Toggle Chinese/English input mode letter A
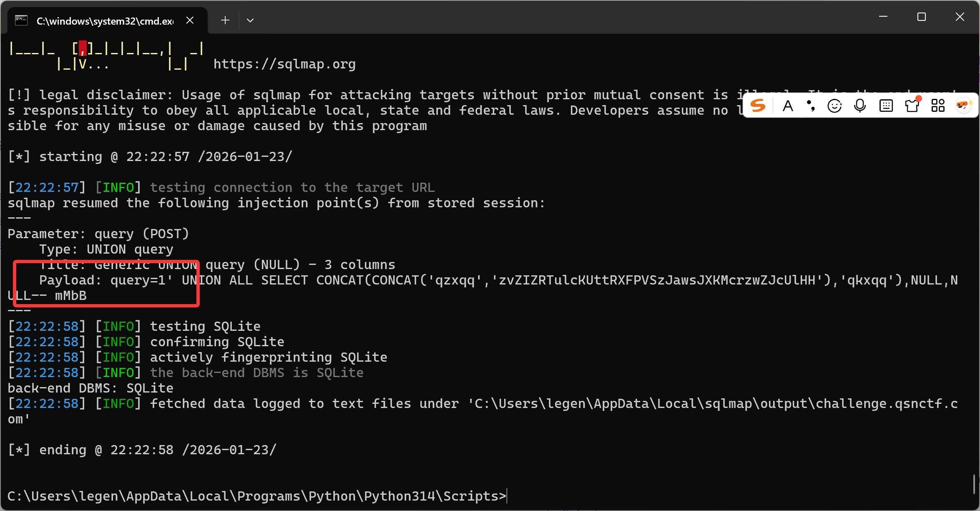This screenshot has width=980, height=511. (788, 106)
